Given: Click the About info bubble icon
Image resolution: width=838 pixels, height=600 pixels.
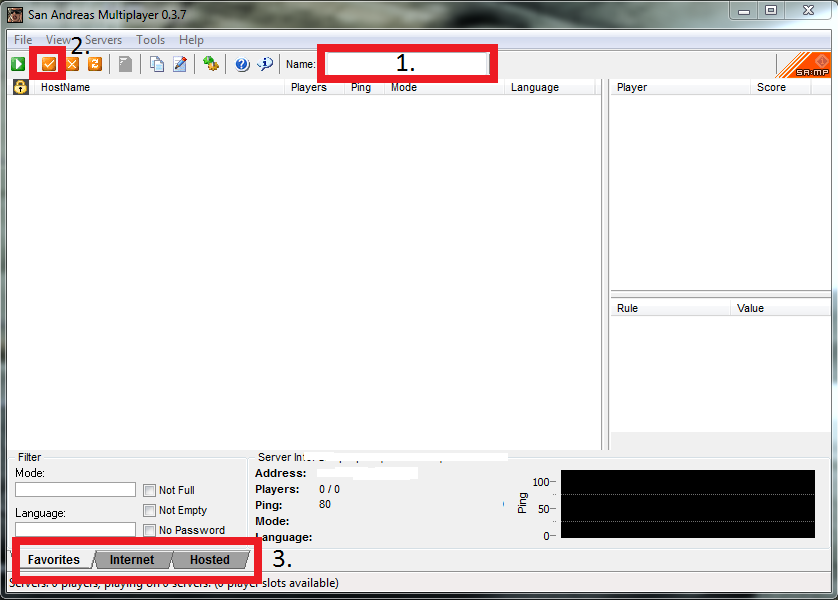Looking at the screenshot, I should coord(265,64).
